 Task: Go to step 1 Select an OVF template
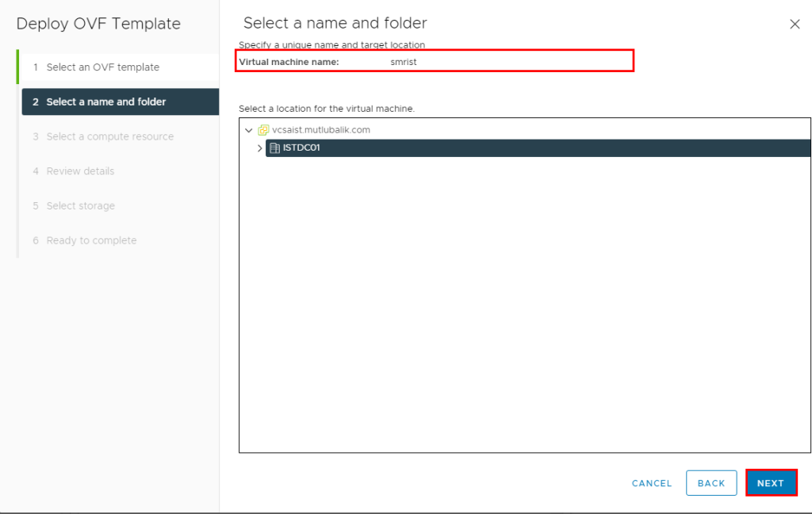(x=119, y=67)
